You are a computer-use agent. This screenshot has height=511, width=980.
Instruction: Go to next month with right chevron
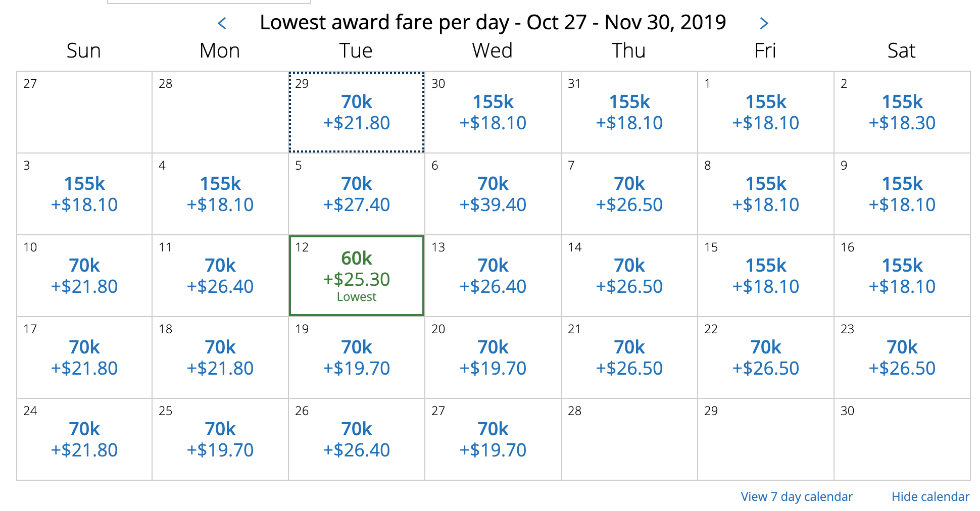point(764,23)
